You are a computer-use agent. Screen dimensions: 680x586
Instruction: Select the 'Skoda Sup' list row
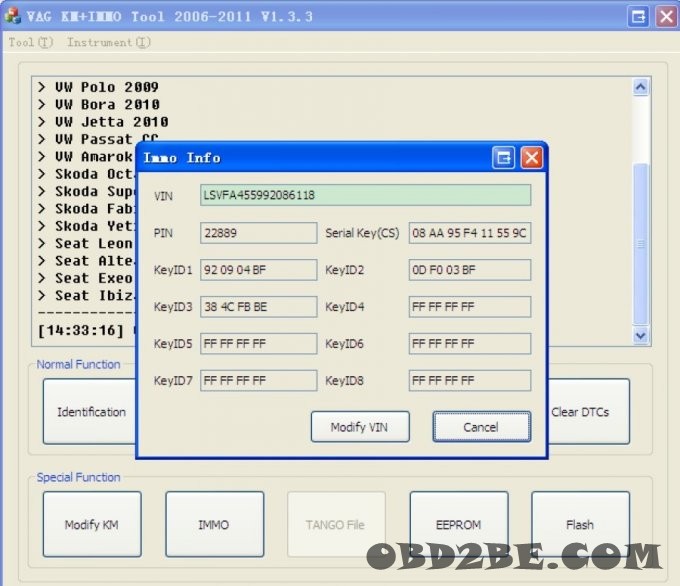coord(86,191)
